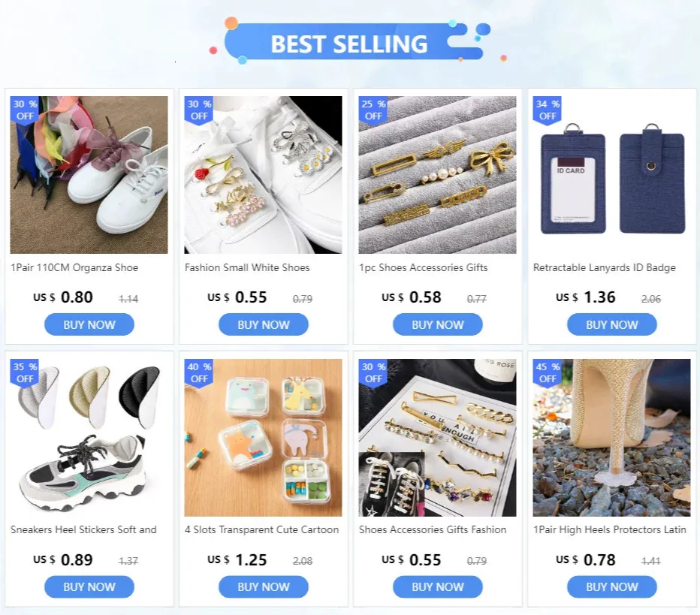Click the US $1.25 price of pill box
700x615 pixels.
pos(237,559)
